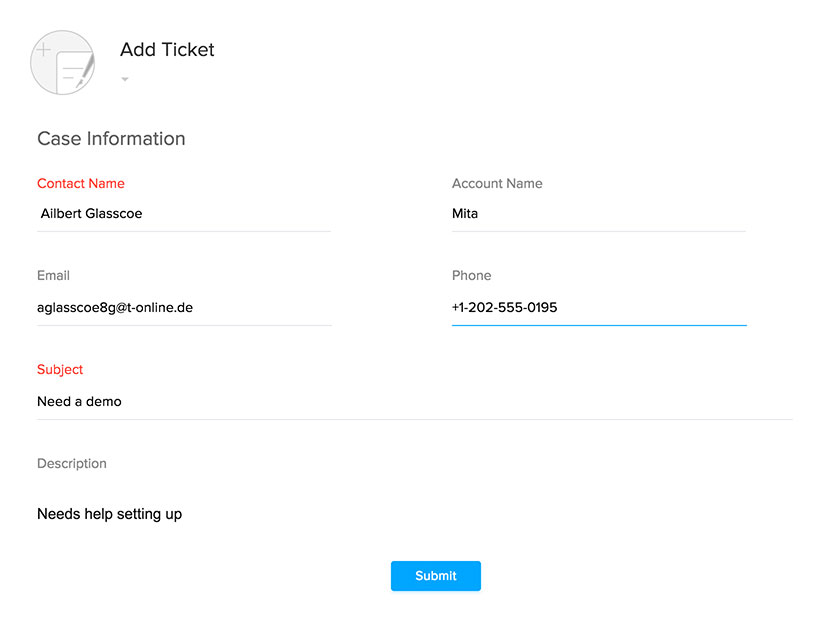
Task: Click the Description label
Action: click(x=72, y=463)
